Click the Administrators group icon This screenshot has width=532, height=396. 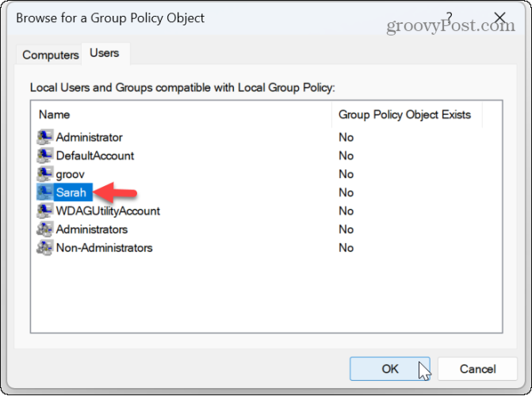point(44,229)
